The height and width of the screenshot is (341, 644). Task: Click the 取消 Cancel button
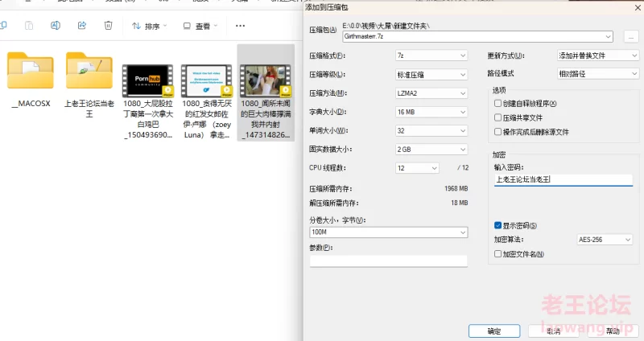pyautogui.click(x=553, y=331)
